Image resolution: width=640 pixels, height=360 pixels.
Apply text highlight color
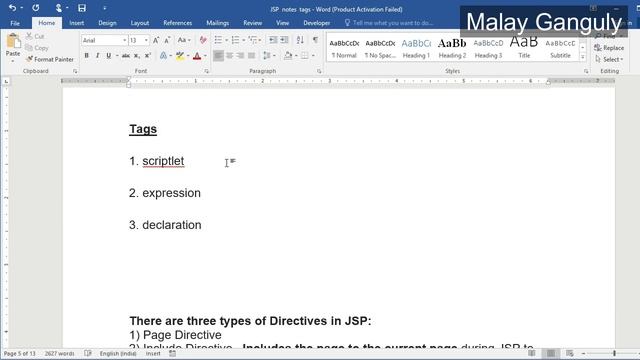pyautogui.click(x=180, y=56)
